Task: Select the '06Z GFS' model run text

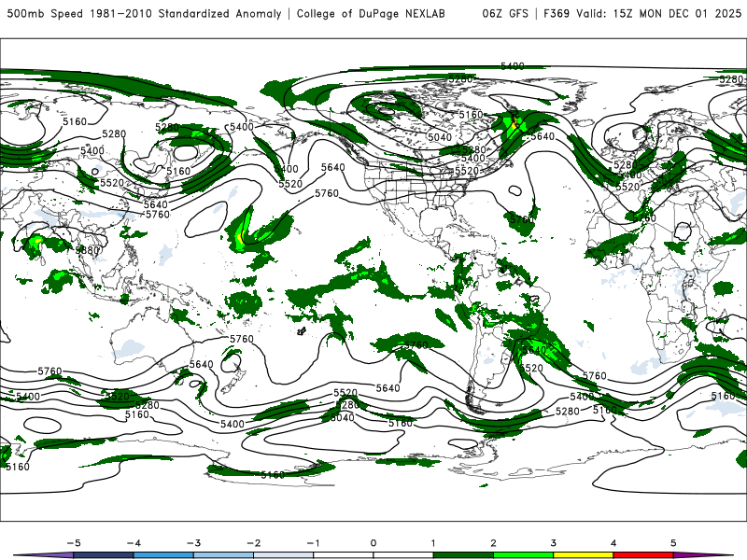Action: pyautogui.click(x=505, y=14)
